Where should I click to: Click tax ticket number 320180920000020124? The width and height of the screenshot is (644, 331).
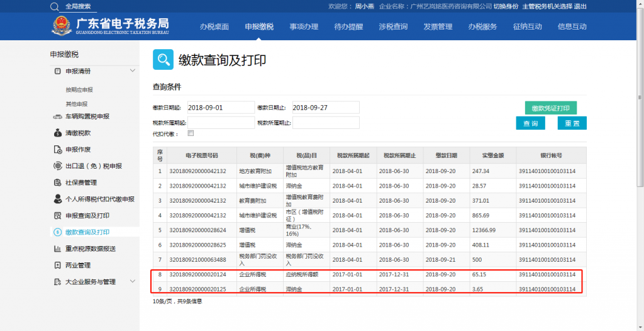[197, 274]
